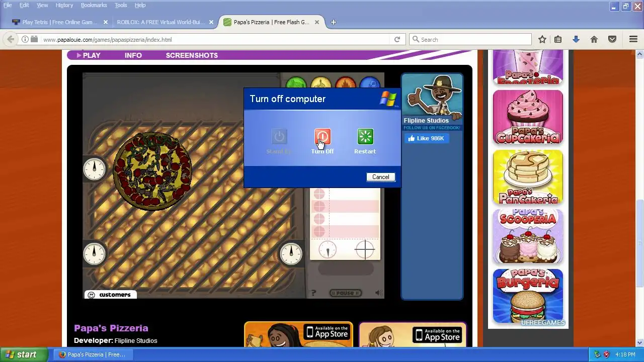
Task: Open the game help question mark
Action: click(x=313, y=293)
